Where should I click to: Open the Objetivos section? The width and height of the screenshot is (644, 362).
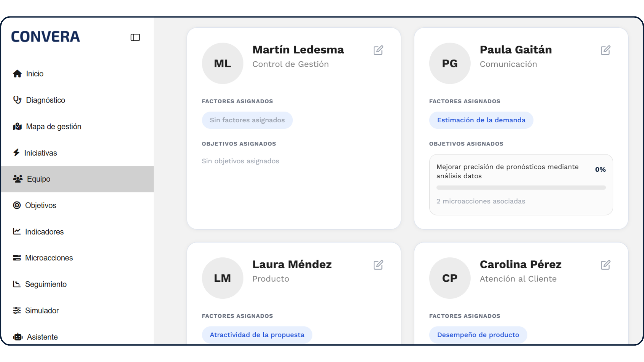pyautogui.click(x=77, y=205)
